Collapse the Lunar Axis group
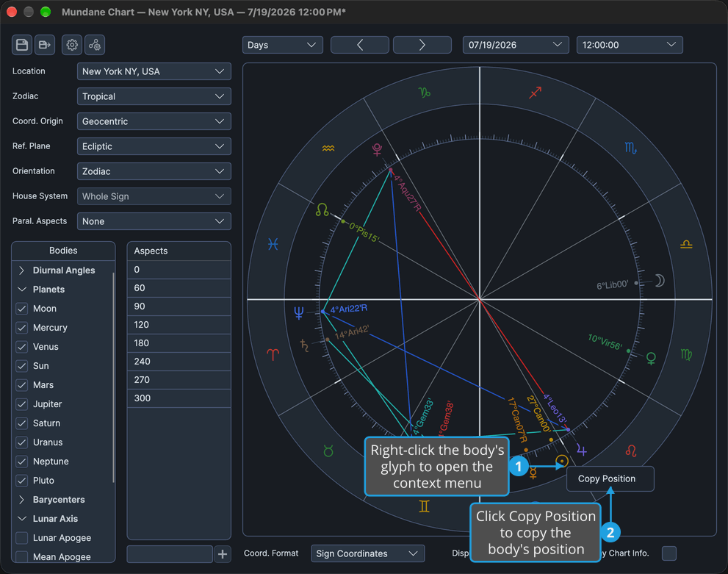Viewport: 728px width, 574px height. pyautogui.click(x=21, y=519)
